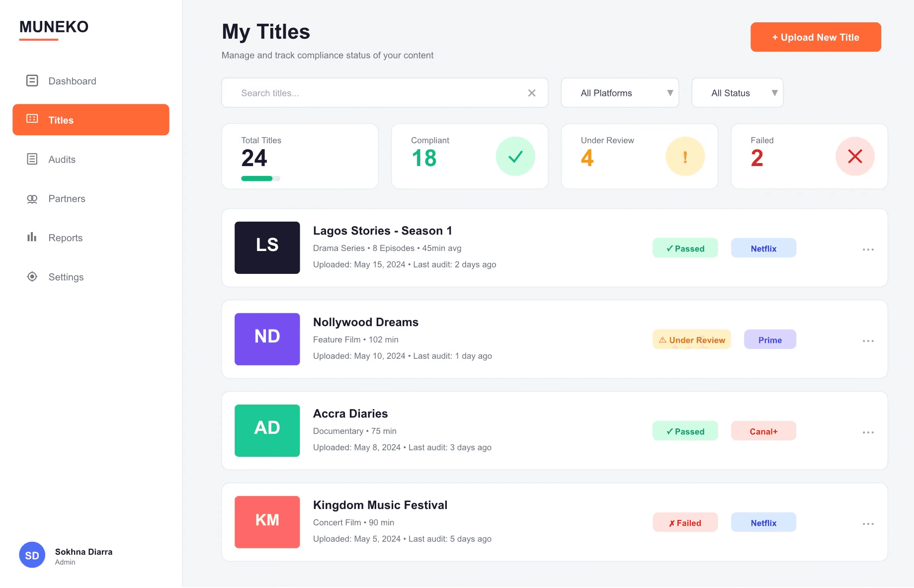
Task: Click the Under Review count 4
Action: click(x=587, y=158)
